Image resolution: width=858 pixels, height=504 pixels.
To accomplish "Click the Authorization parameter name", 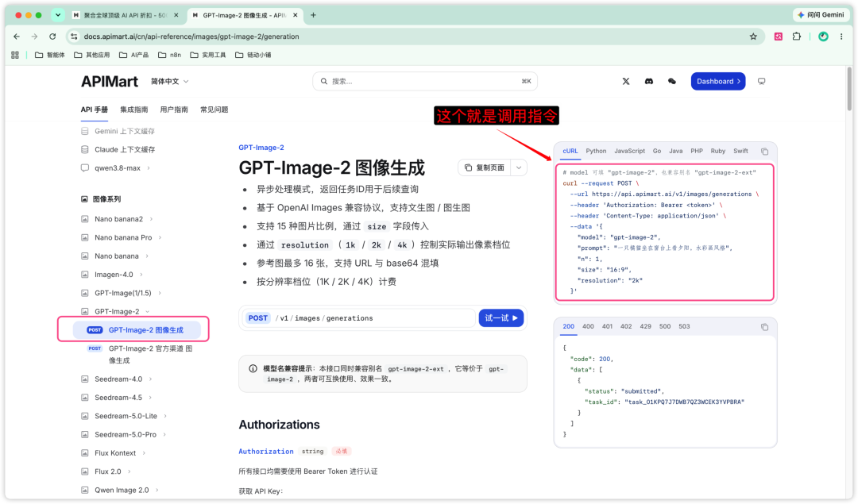I will click(266, 452).
